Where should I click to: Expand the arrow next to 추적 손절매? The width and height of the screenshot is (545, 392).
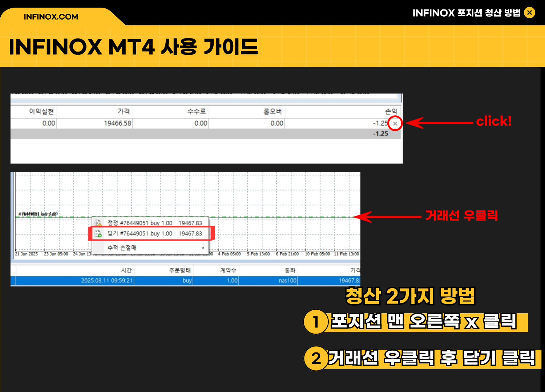pos(203,248)
